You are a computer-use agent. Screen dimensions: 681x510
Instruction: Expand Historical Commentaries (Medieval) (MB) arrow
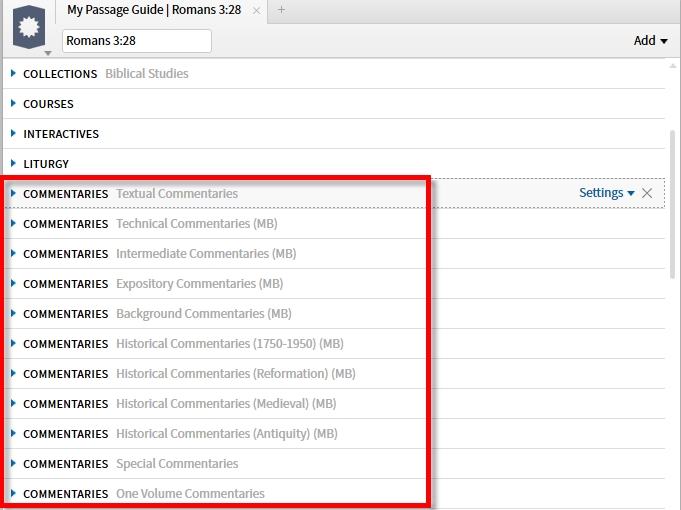pos(13,403)
